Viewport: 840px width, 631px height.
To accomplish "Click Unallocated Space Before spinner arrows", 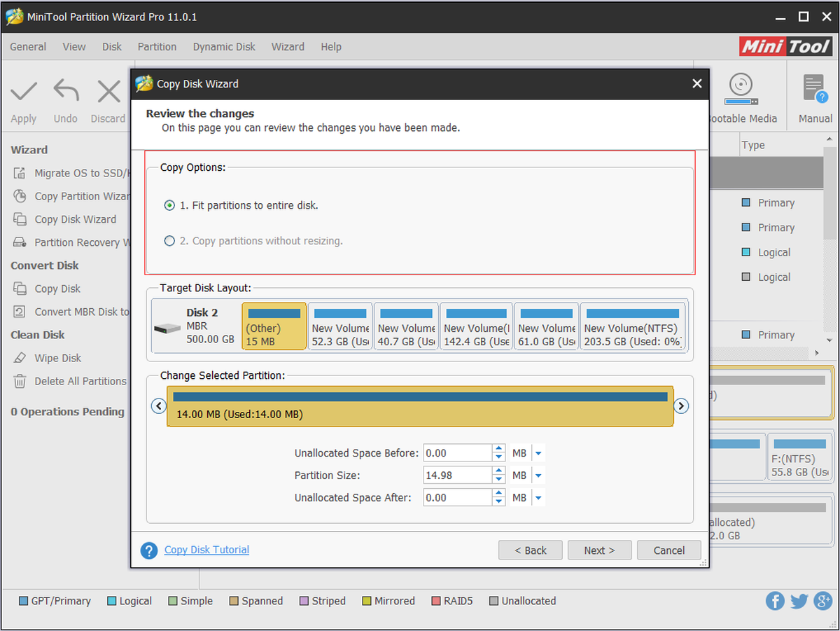I will tap(498, 453).
